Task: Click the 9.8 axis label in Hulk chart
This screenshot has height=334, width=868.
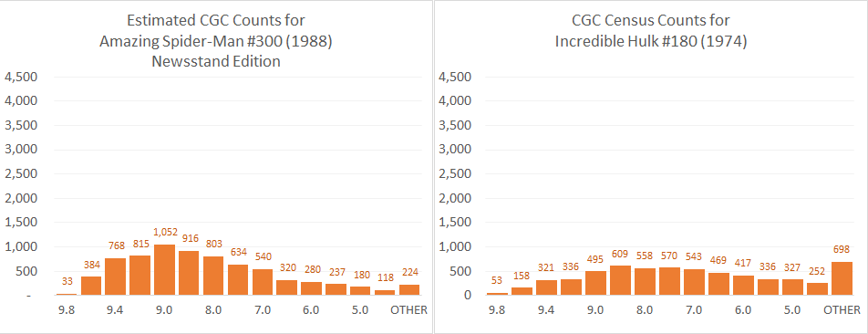Action: point(497,310)
